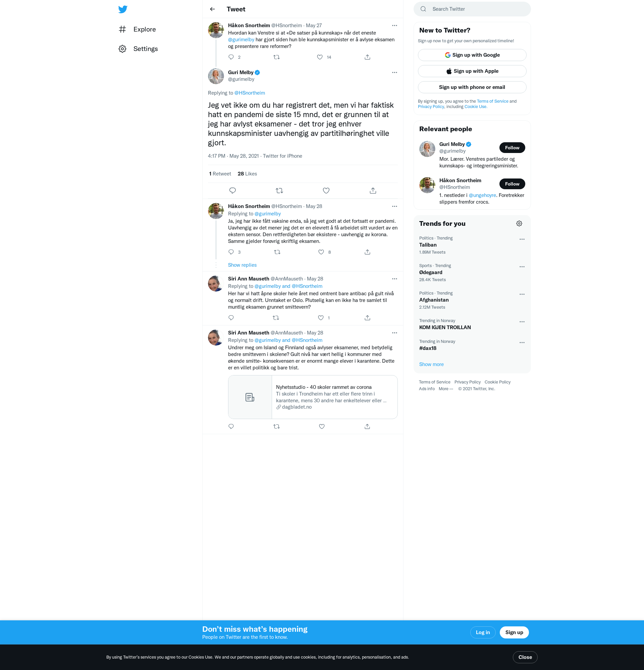Retweet Siri Ann Mauseth's antibac tweet
The height and width of the screenshot is (670, 644).
coord(276,318)
